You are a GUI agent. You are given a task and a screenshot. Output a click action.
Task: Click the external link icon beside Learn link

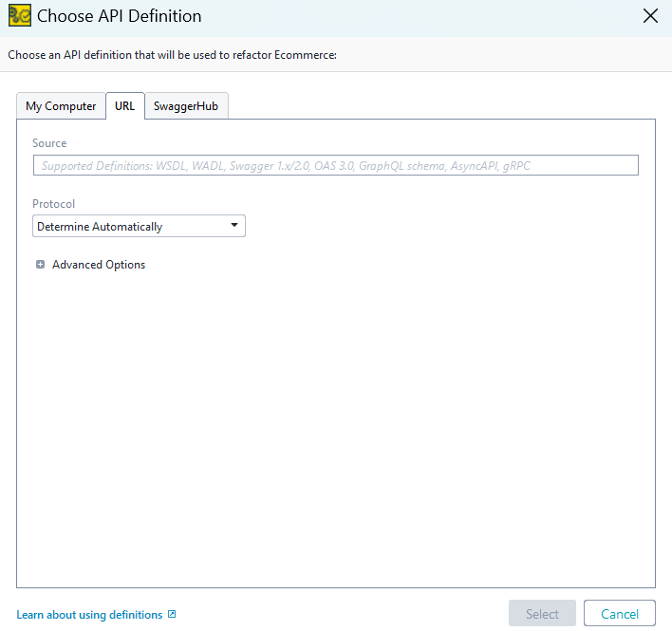point(172,615)
